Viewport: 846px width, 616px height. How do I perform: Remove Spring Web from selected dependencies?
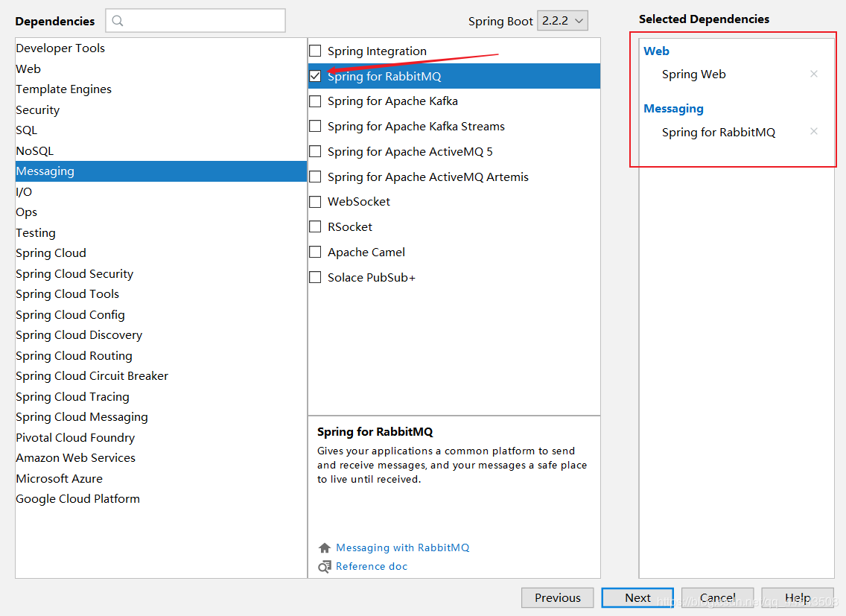pyautogui.click(x=814, y=74)
